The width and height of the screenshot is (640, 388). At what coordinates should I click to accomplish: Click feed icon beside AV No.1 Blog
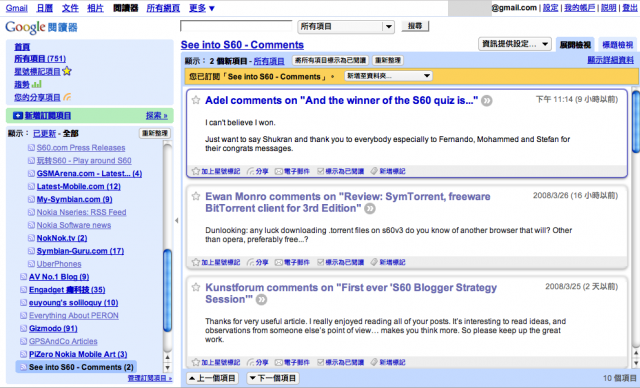click(x=23, y=277)
